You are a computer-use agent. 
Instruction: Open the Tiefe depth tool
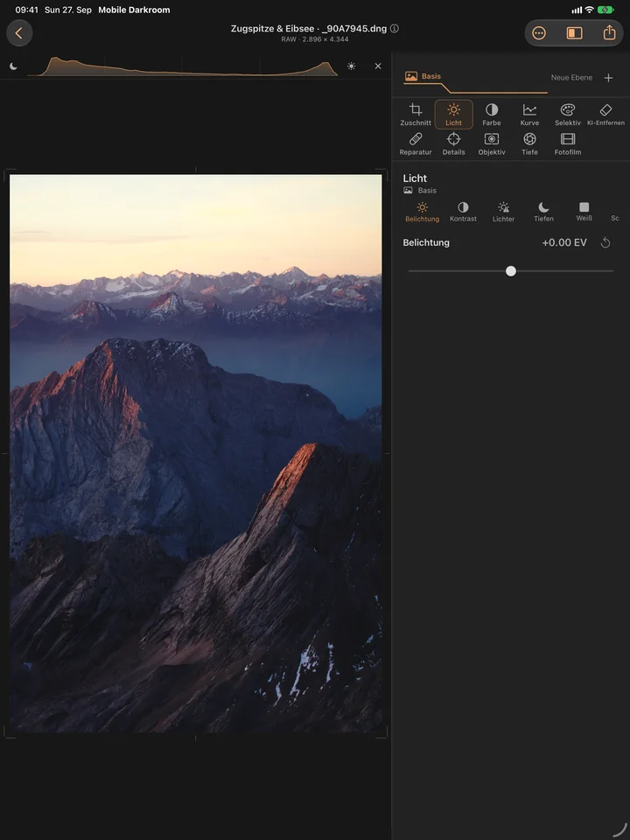530,144
